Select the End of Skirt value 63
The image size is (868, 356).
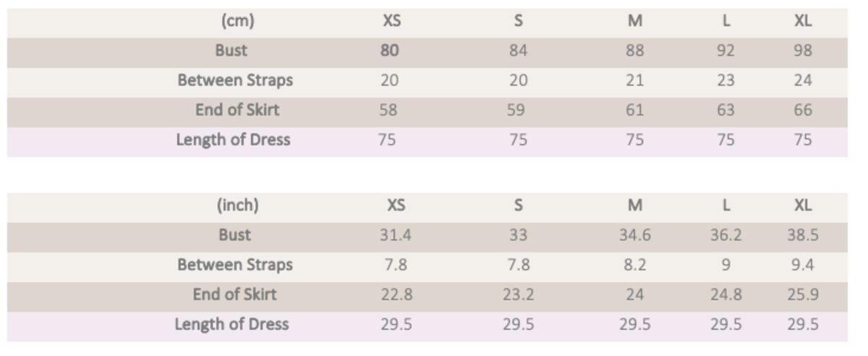pos(726,110)
